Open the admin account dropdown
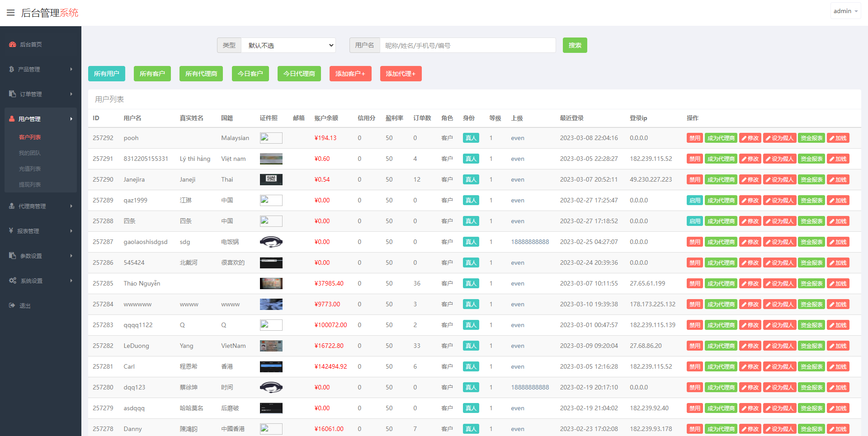 pos(845,11)
